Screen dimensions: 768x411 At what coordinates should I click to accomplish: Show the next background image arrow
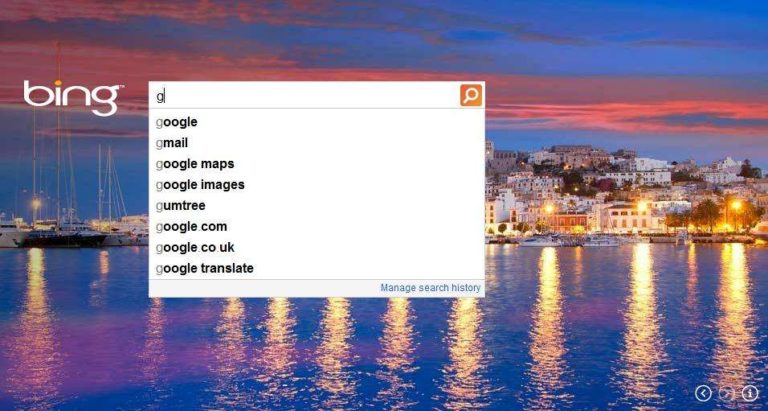click(x=726, y=392)
